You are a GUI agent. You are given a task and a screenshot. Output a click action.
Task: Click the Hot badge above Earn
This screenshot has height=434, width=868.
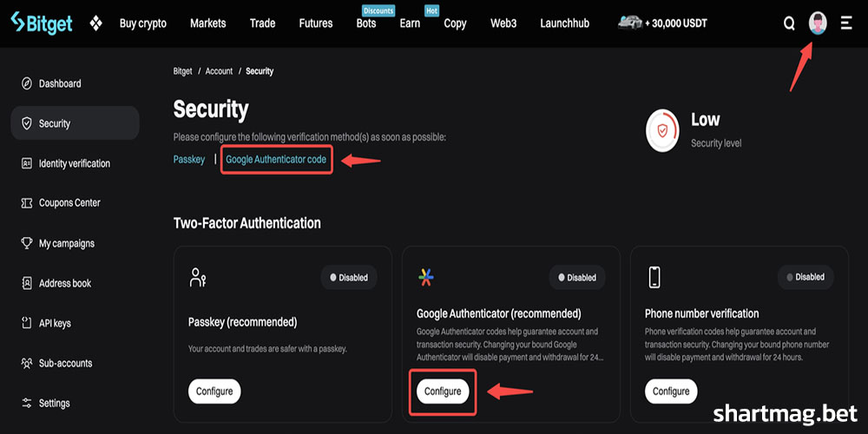(431, 10)
